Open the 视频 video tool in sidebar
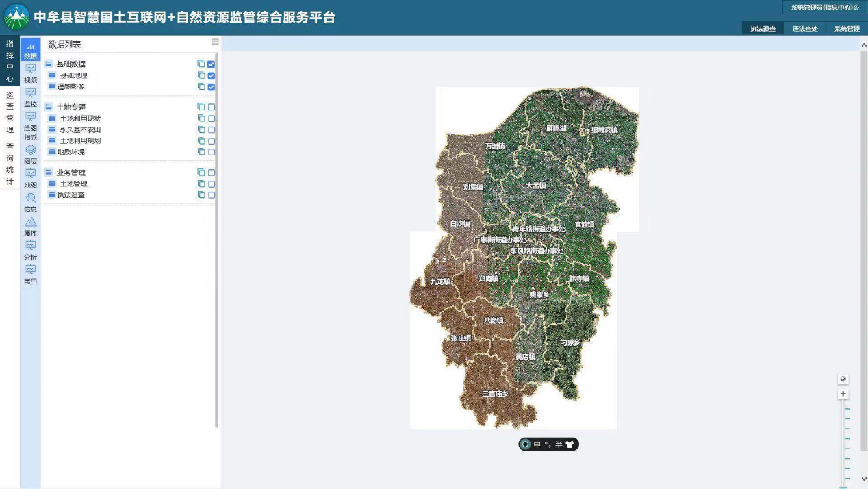Viewport: 868px width, 489px height. 30,73
